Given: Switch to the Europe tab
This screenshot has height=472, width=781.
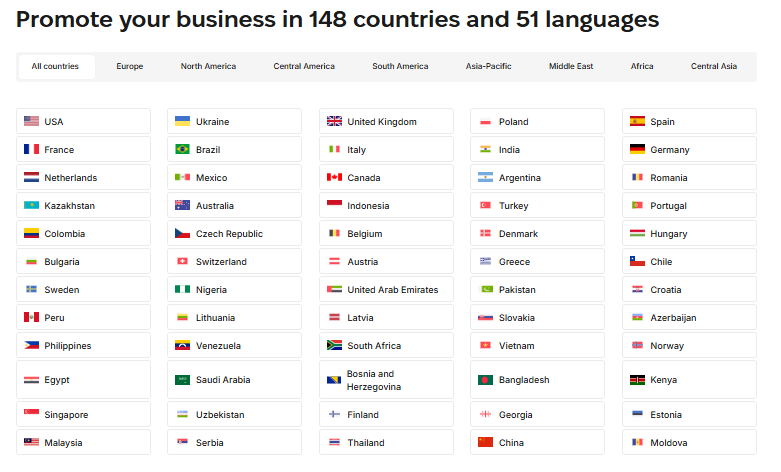Looking at the screenshot, I should coord(130,67).
